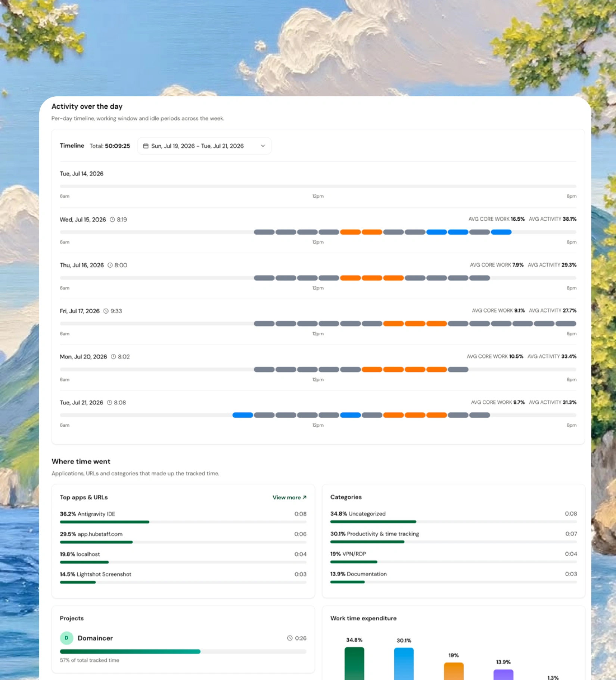Click the purple 13.9% expenditure chart bar
Viewport: 616px width, 680px height.
(503, 675)
